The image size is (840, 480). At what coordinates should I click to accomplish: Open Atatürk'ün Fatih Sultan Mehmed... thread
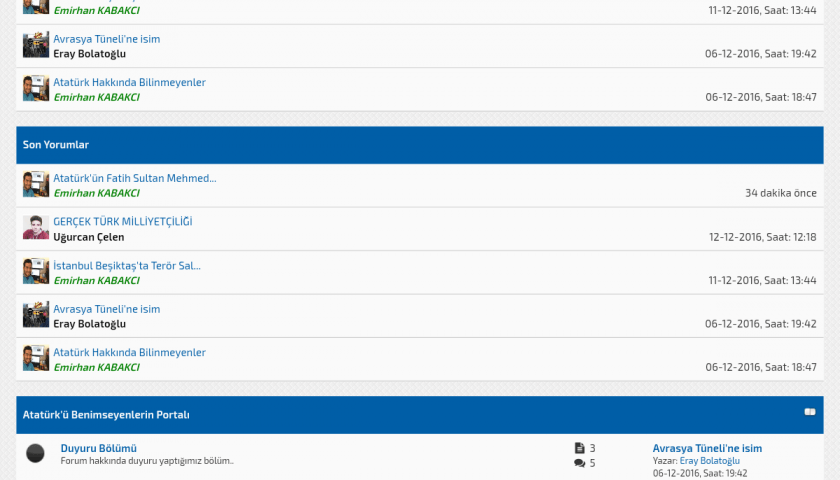tap(134, 178)
